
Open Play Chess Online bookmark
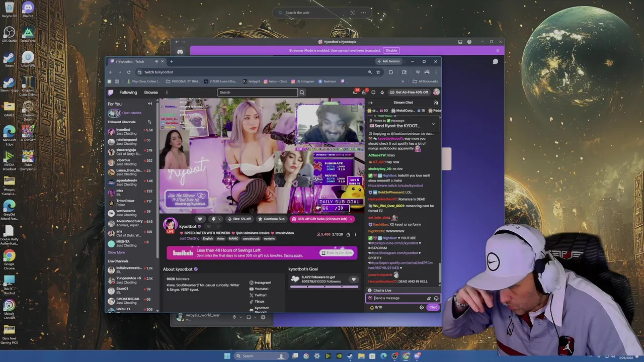tap(143, 81)
